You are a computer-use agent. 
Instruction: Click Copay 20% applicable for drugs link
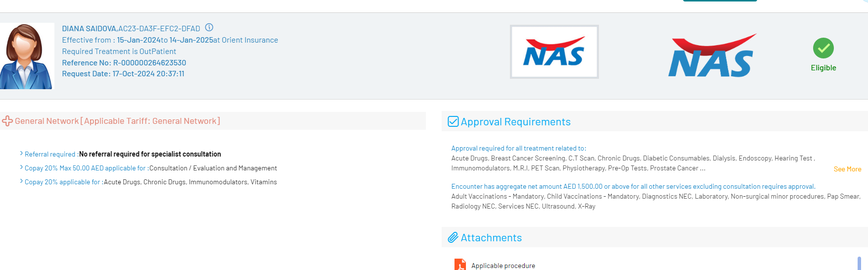coord(64,182)
